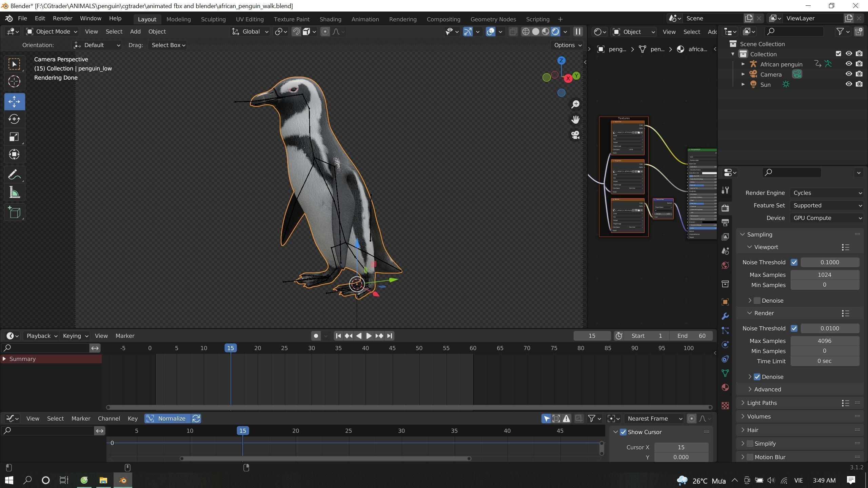Open the Keying menu in timeline
This screenshot has height=488, width=868.
click(75, 336)
